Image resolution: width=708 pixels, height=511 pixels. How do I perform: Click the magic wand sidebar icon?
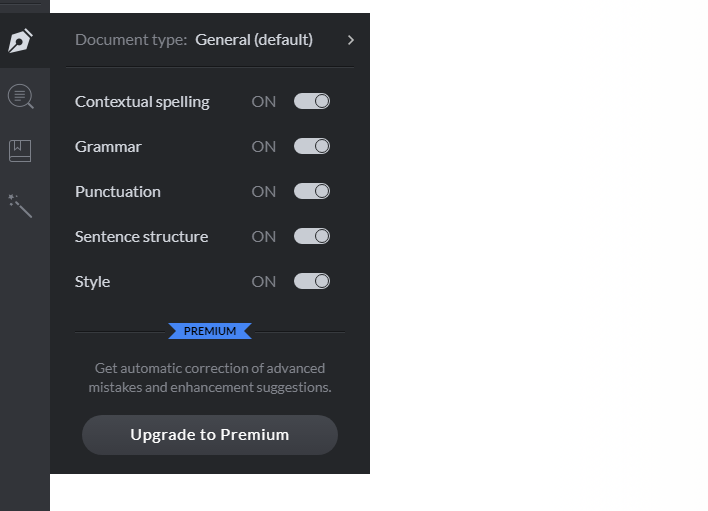point(20,206)
